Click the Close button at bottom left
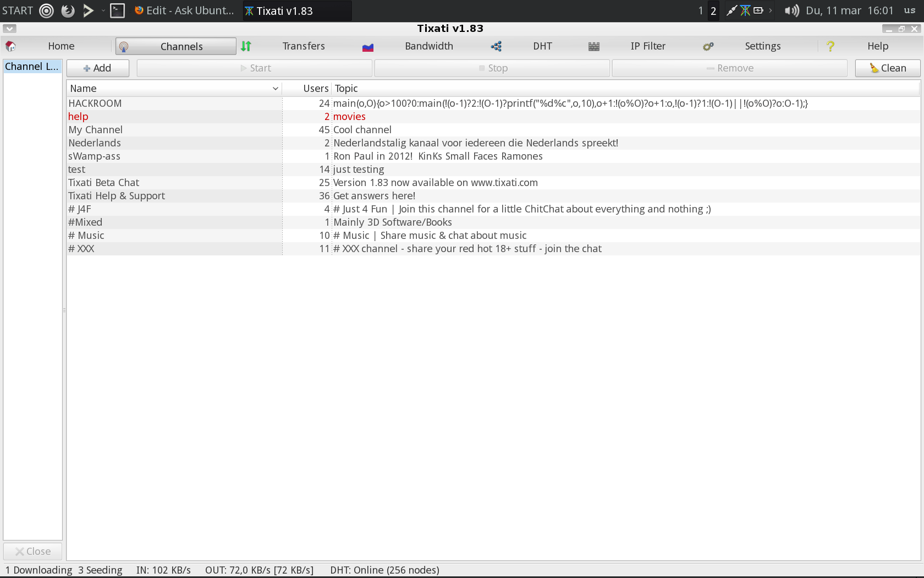924x578 pixels. tap(32, 552)
